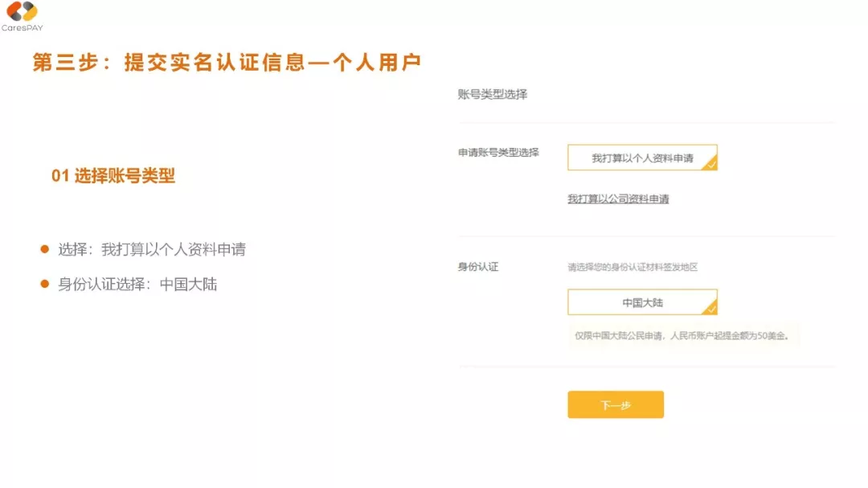The width and height of the screenshot is (868, 488).
Task: Select 中国大陆 as the identity region
Action: pos(641,302)
